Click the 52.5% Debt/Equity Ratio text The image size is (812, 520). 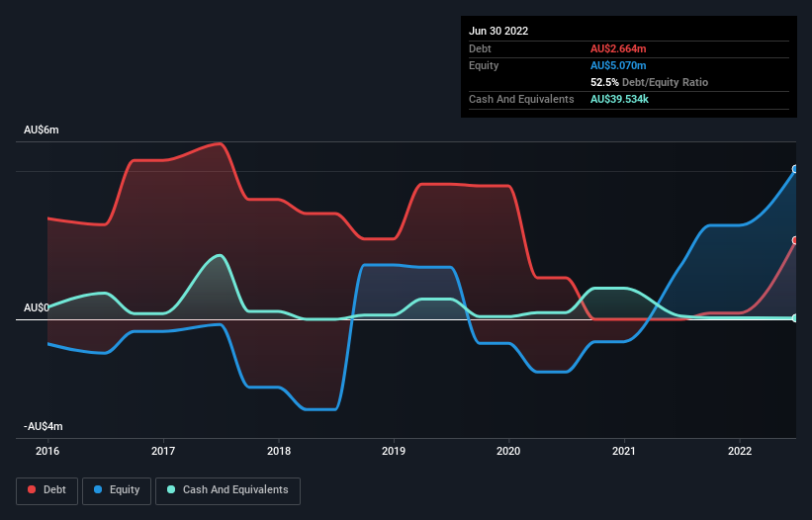tap(650, 82)
